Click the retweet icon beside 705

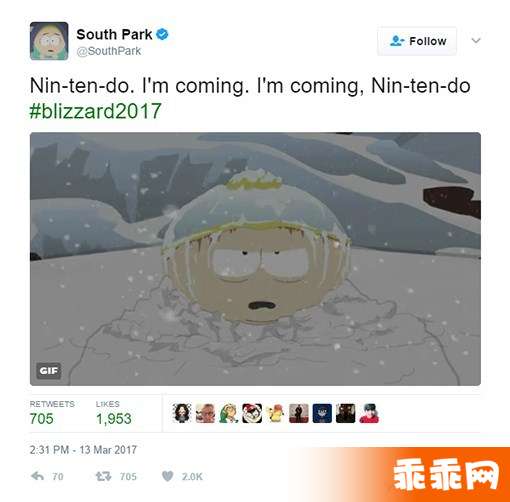pyautogui.click(x=103, y=476)
